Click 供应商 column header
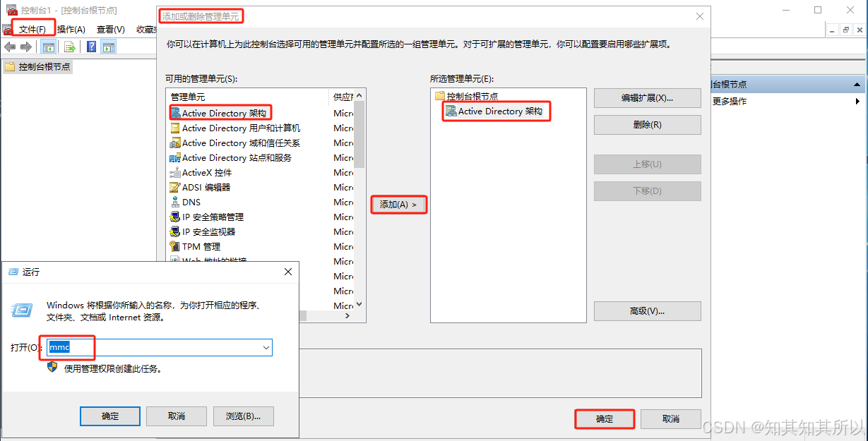 [x=342, y=97]
